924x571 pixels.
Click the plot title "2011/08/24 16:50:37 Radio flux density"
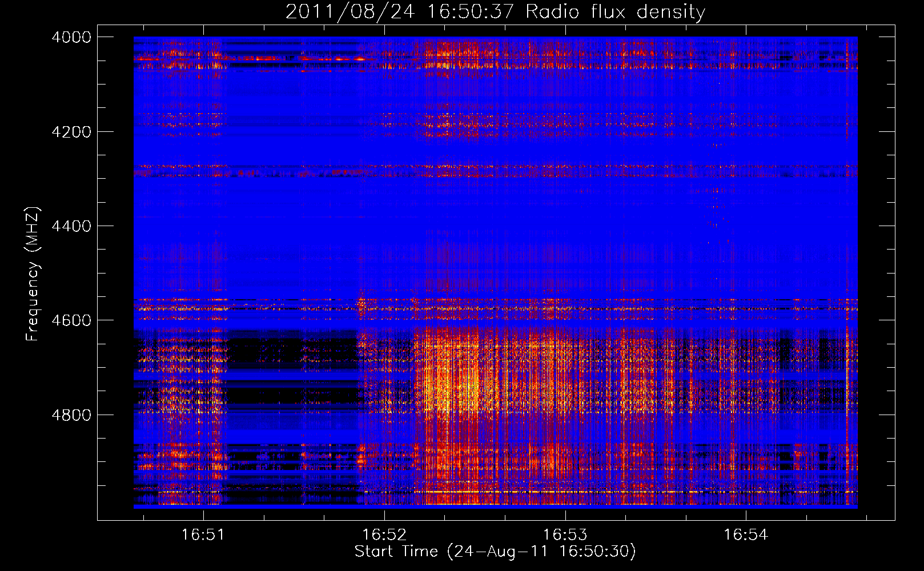point(495,12)
